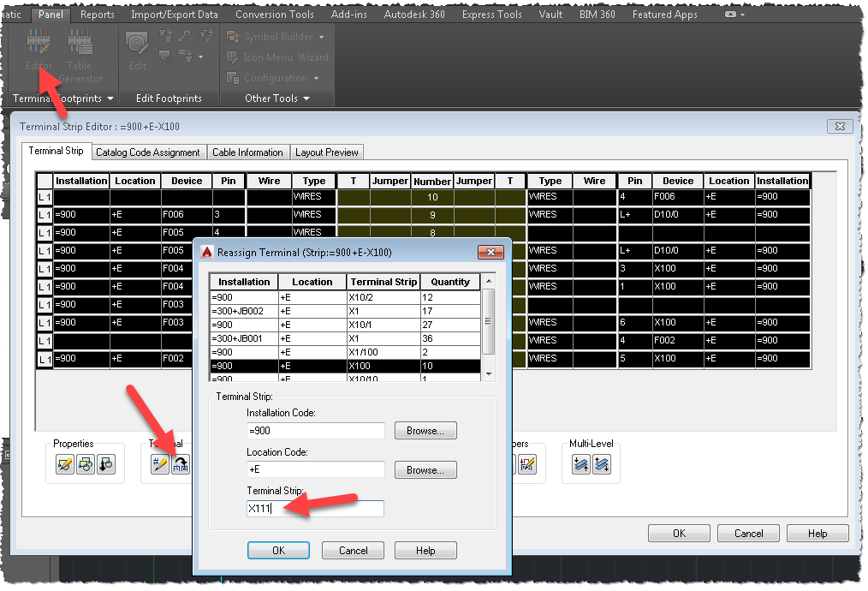
Task: Click the Installation Code input field
Action: 316,431
